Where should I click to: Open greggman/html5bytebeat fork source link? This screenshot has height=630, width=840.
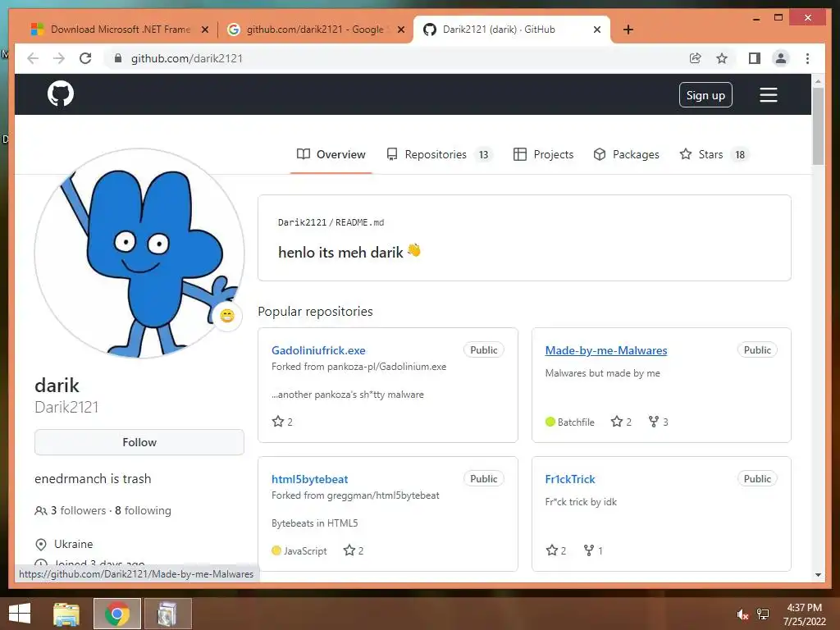(x=383, y=495)
